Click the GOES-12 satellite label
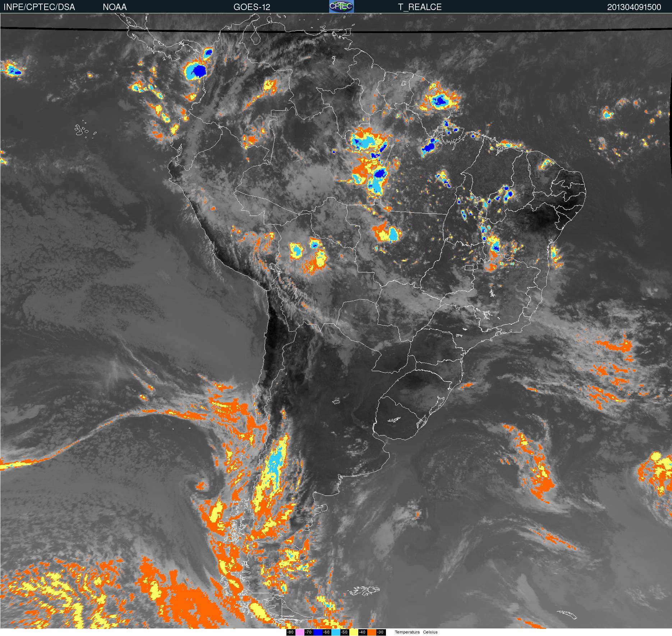This screenshot has width=672, height=636. click(x=252, y=7)
